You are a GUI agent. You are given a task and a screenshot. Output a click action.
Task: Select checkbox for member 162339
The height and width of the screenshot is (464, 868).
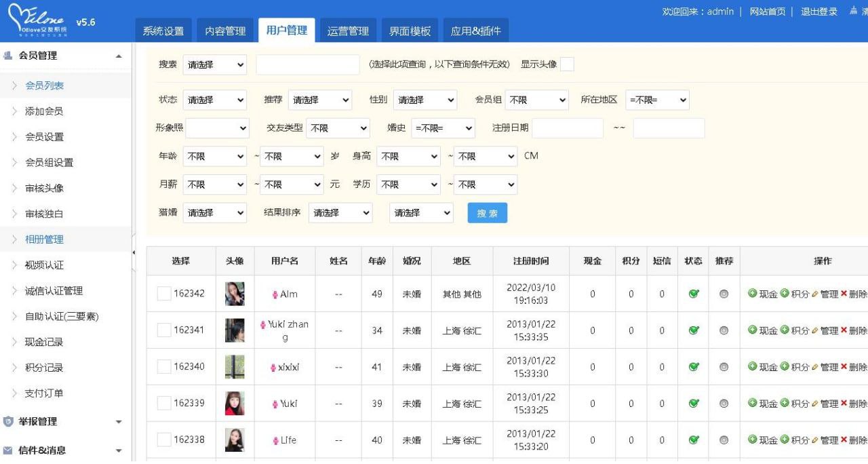point(163,404)
